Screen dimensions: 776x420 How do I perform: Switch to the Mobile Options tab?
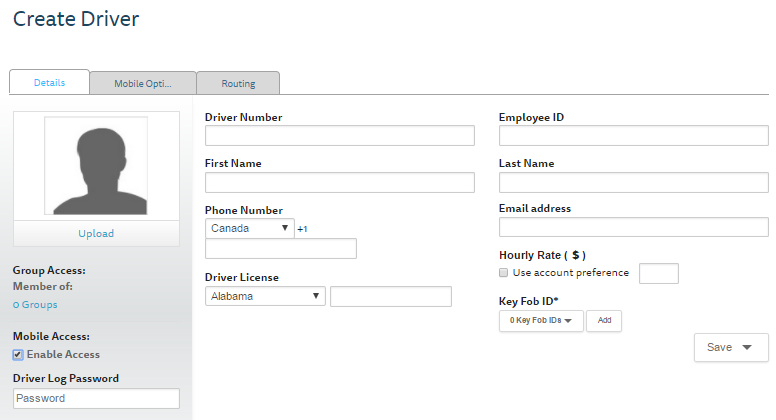tap(142, 83)
